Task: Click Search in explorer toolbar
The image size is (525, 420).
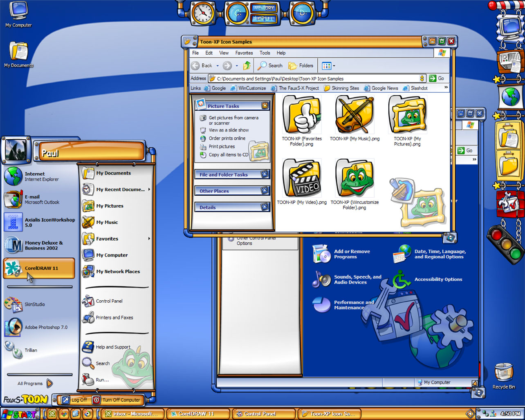Action: click(x=270, y=65)
